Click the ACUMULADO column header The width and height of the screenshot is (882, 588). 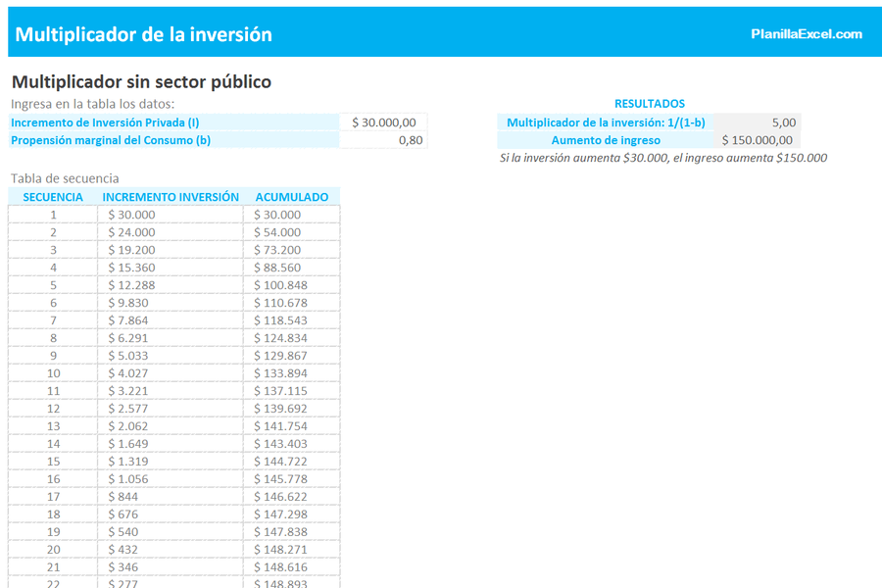pyautogui.click(x=291, y=197)
